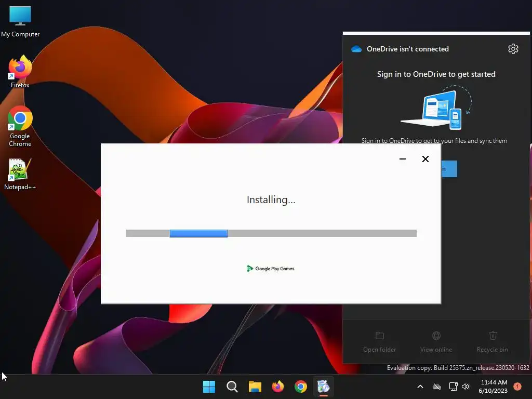Click 'Sign in to OneDrive to get started' heading

point(436,74)
